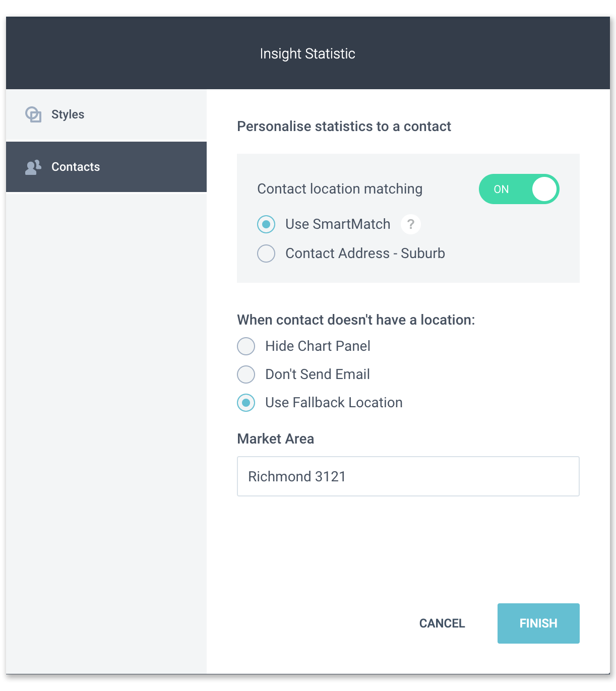
Task: Select the Hide Chart Panel option
Action: 246,346
